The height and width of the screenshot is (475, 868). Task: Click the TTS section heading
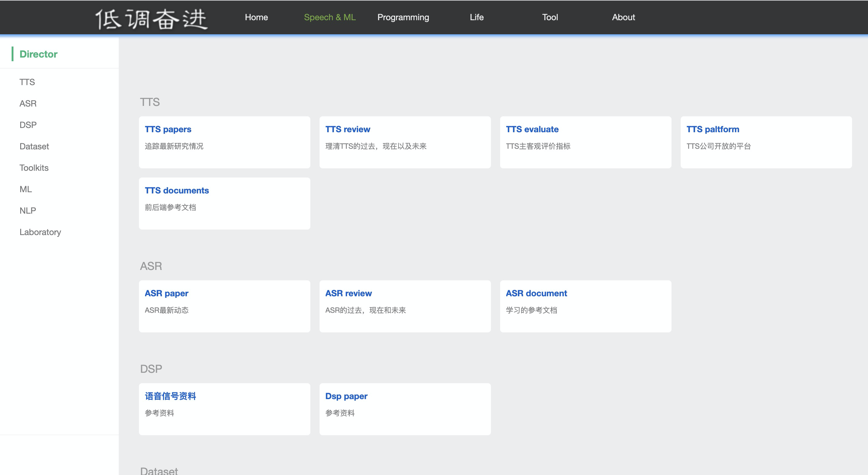tap(150, 102)
